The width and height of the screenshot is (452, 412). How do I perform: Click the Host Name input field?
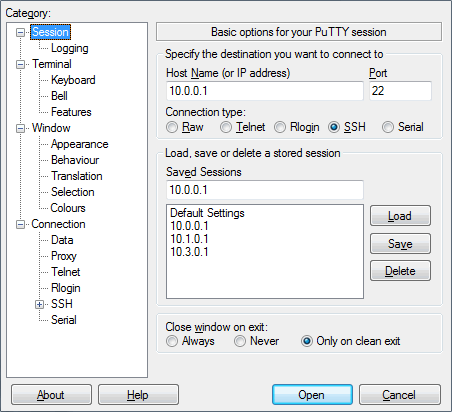click(x=265, y=91)
